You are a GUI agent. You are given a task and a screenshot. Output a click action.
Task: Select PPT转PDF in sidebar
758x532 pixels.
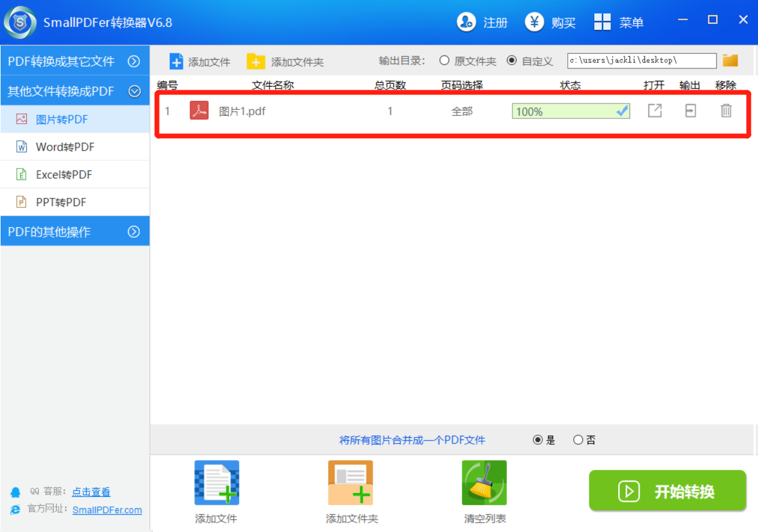coord(75,202)
